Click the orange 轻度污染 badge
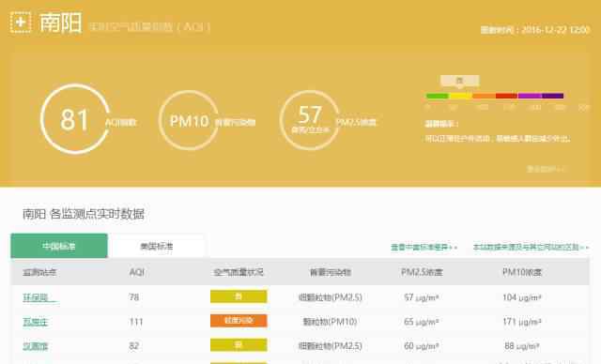Screen dimensions: 601x364 tap(239, 321)
